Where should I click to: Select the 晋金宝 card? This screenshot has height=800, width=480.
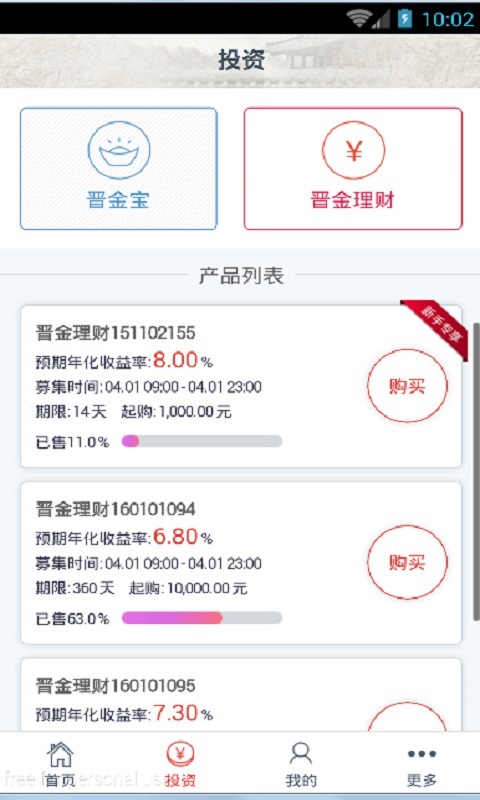tap(119, 169)
